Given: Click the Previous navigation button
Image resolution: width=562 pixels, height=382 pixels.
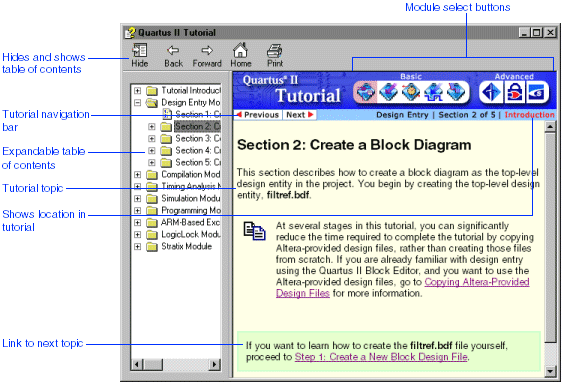Looking at the screenshot, I should tap(258, 115).
